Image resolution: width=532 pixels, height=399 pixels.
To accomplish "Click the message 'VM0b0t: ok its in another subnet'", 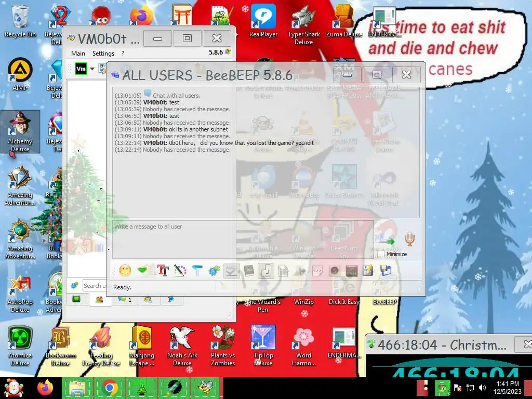I will [185, 129].
